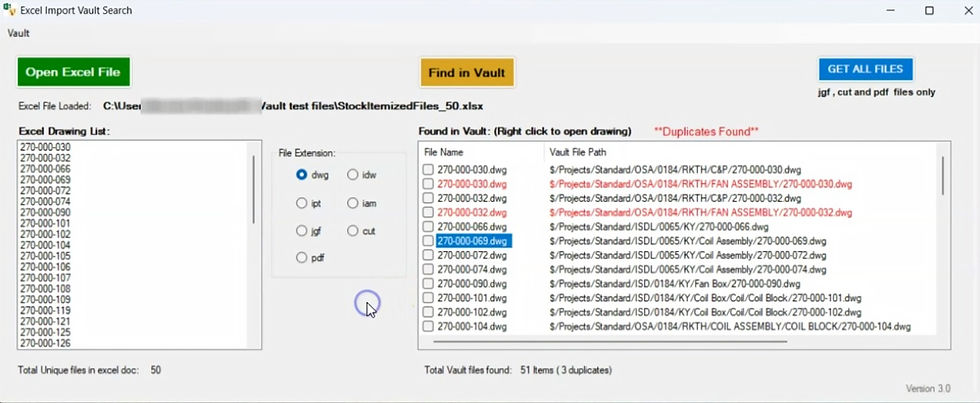980x403 pixels.
Task: Click the loaded Excel file path text
Action: [293, 106]
